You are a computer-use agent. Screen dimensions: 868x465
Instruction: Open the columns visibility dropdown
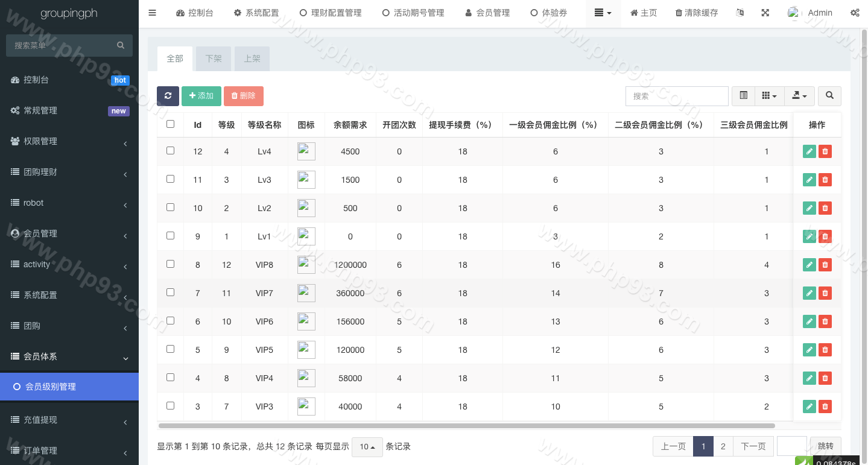coord(769,96)
